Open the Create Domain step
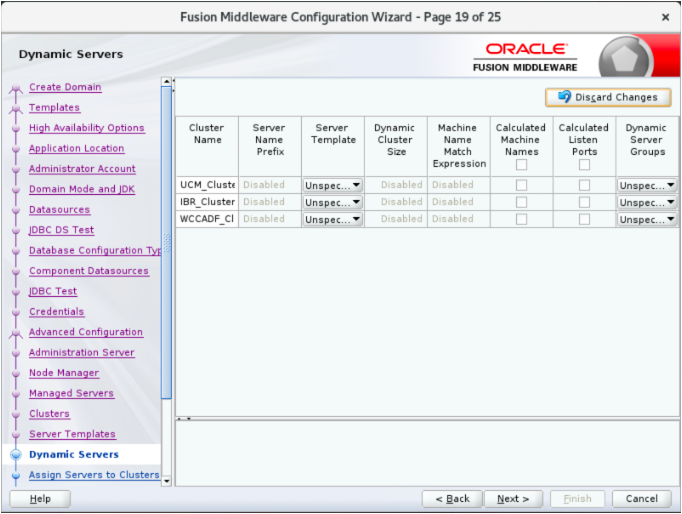 65,87
